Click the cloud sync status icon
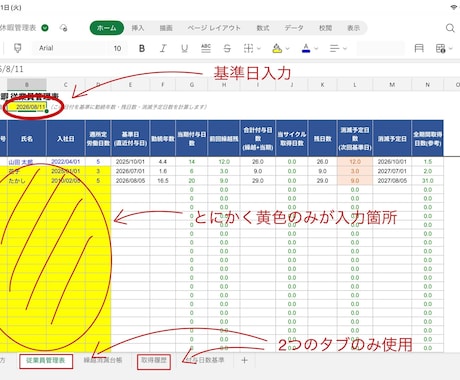The height and width of the screenshot is (380, 460). (x=63, y=28)
